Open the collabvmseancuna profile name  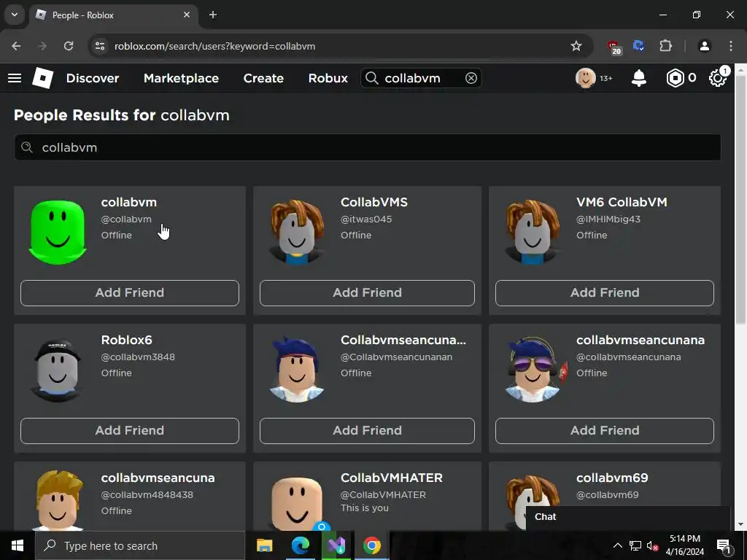158,478
